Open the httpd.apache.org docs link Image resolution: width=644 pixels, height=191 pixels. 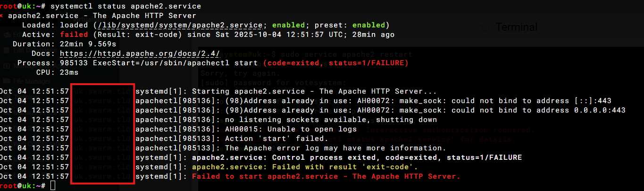140,53
